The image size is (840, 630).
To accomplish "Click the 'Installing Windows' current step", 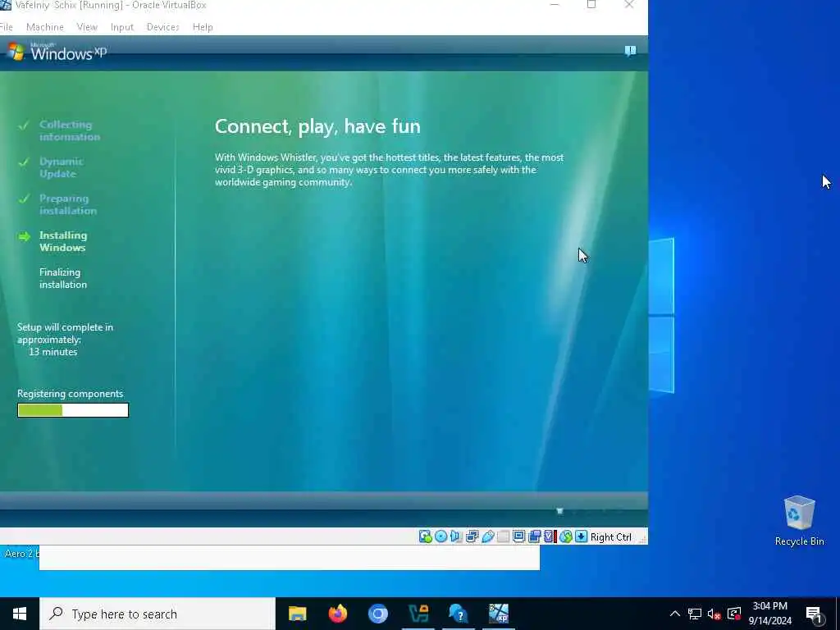I will (x=62, y=241).
